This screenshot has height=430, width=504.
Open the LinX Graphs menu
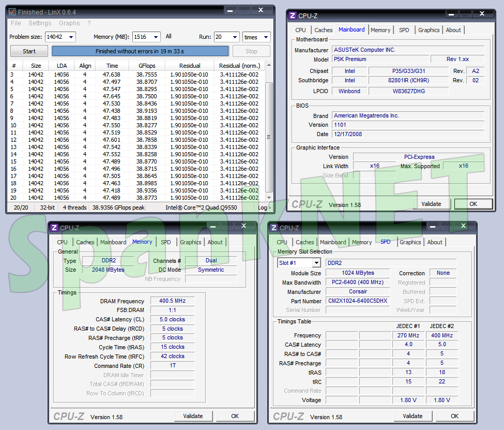69,23
